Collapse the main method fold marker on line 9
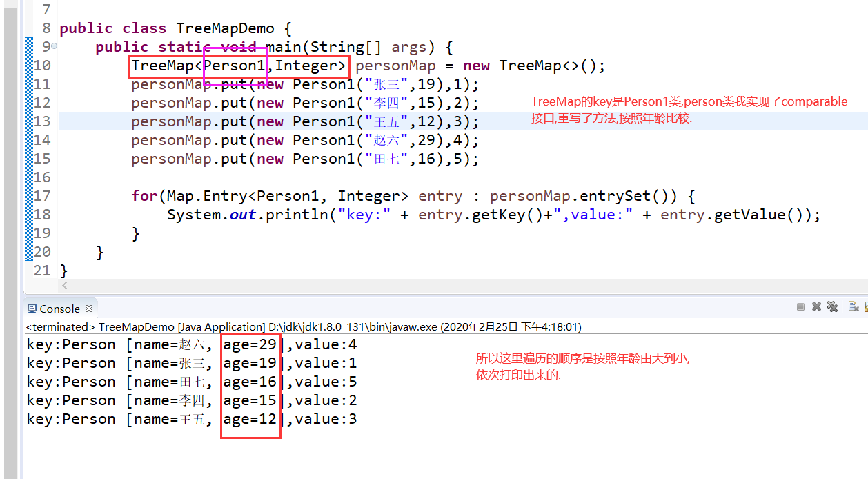 54,46
